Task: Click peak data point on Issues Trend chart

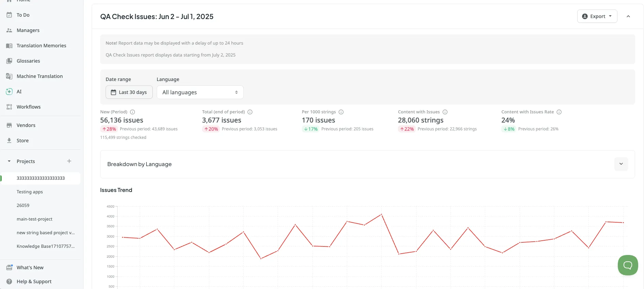Action: 381,214
